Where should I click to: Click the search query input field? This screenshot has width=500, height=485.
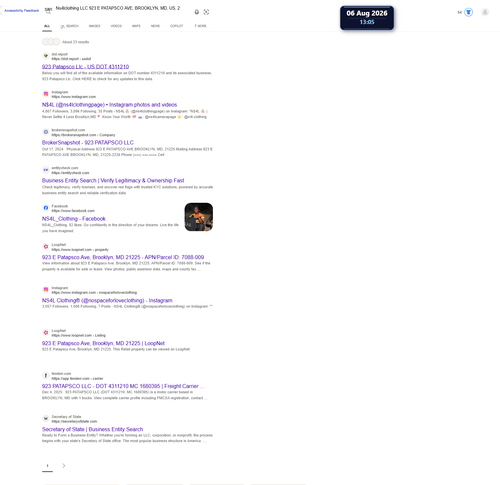tap(118, 8)
